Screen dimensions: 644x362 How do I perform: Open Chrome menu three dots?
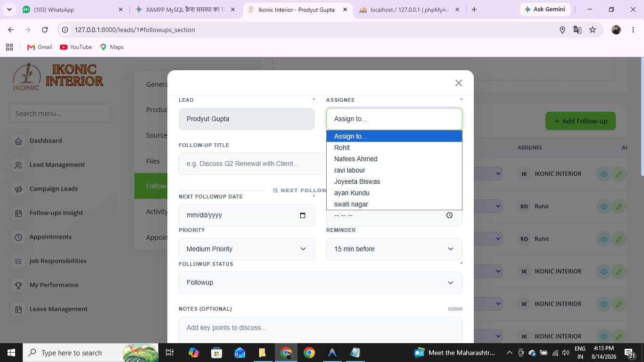click(632, 30)
